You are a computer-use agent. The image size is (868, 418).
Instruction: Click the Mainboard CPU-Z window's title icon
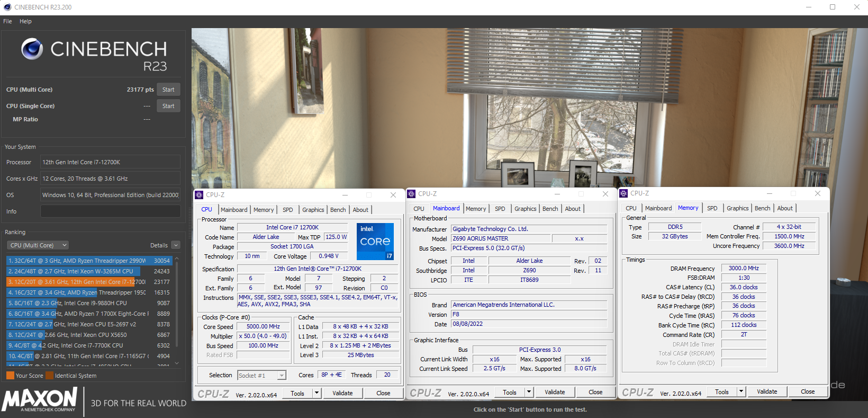click(411, 194)
